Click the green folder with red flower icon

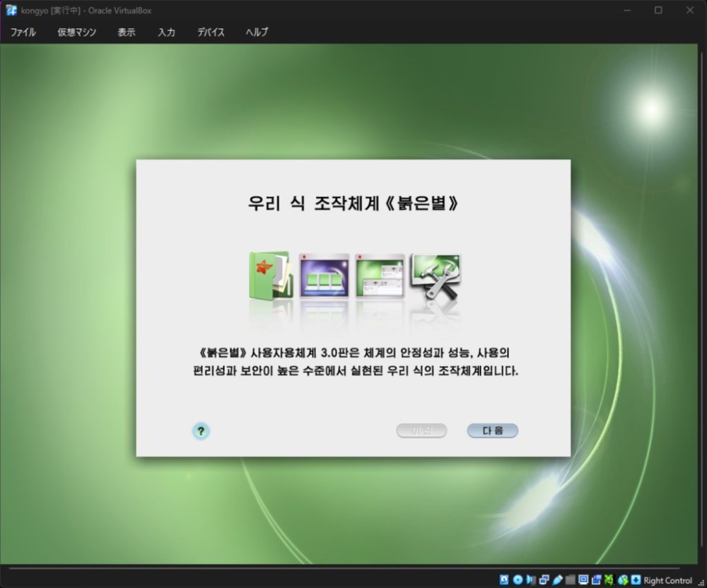pos(271,276)
